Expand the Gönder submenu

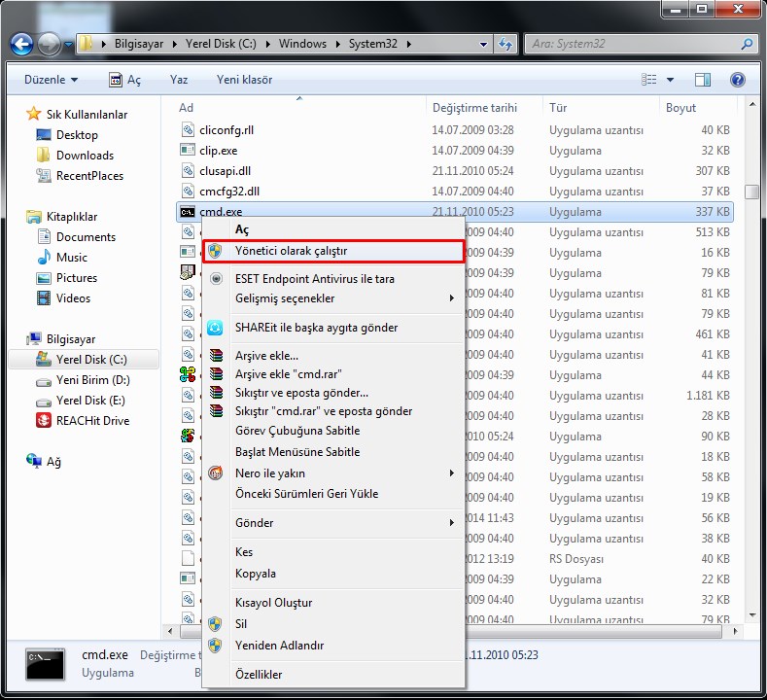(451, 523)
